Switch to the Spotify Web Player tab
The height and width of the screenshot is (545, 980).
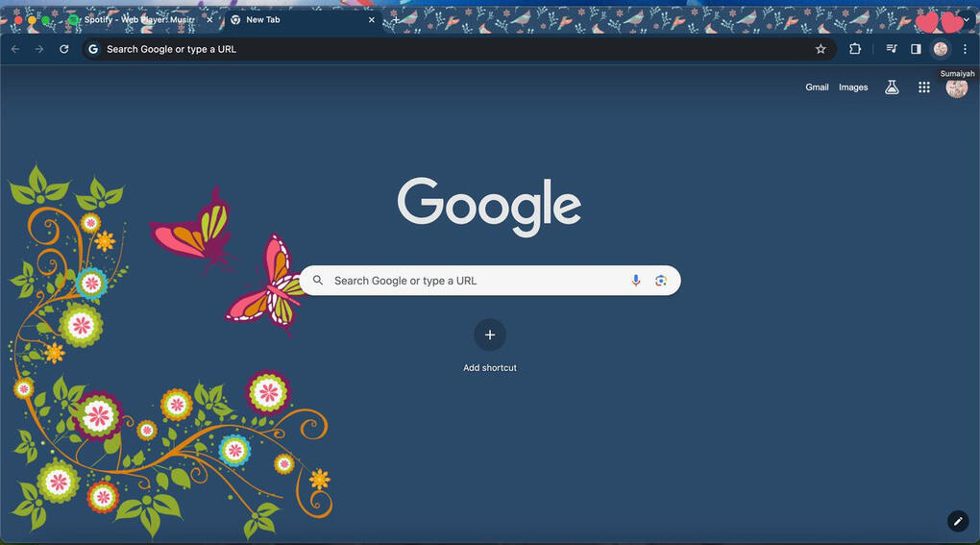tap(137, 20)
